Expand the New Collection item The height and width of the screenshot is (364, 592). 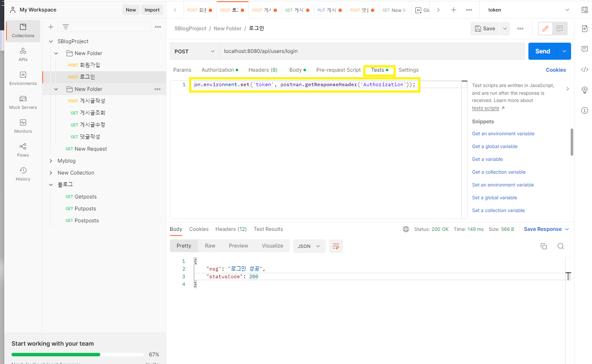tap(51, 173)
